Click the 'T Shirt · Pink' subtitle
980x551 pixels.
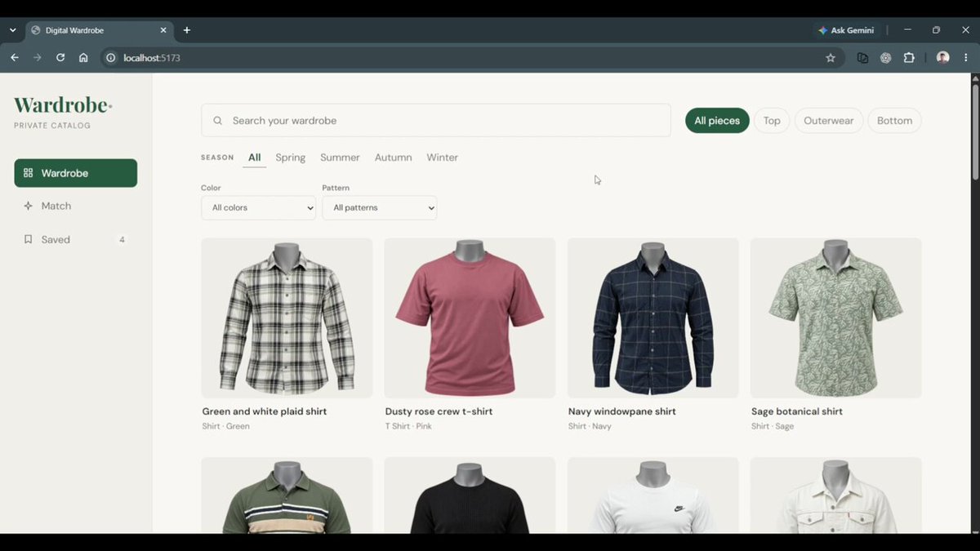point(408,426)
